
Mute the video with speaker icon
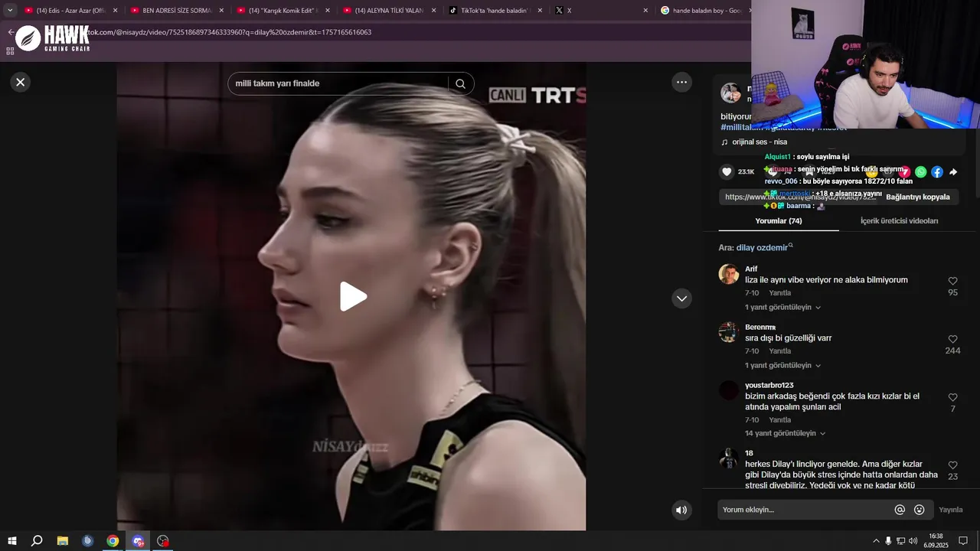pyautogui.click(x=681, y=510)
